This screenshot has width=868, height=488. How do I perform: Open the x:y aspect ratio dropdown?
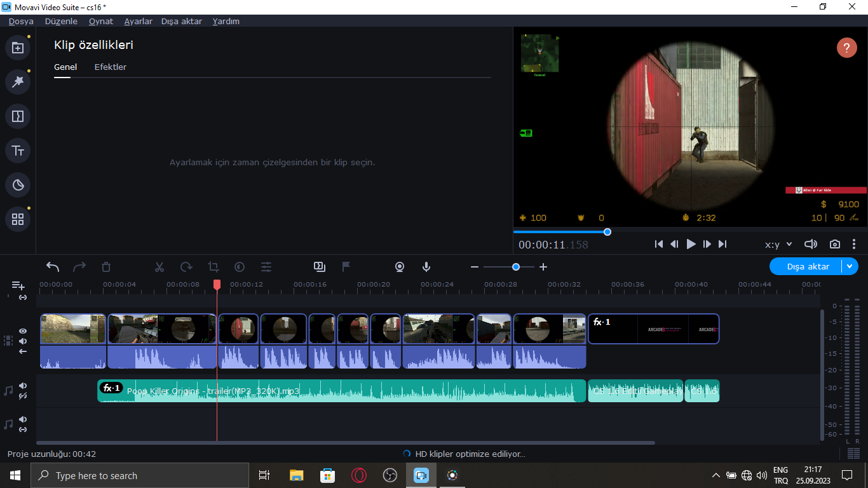point(778,244)
